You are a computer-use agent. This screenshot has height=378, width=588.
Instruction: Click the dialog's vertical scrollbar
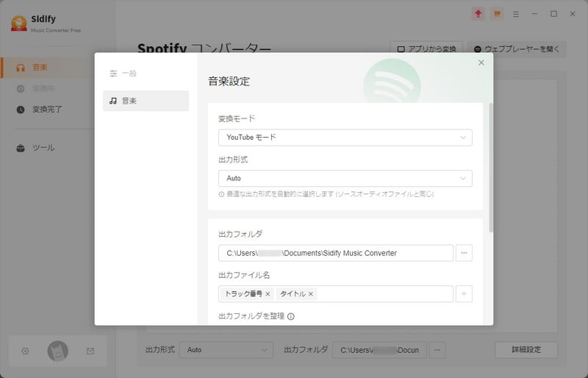click(491, 167)
